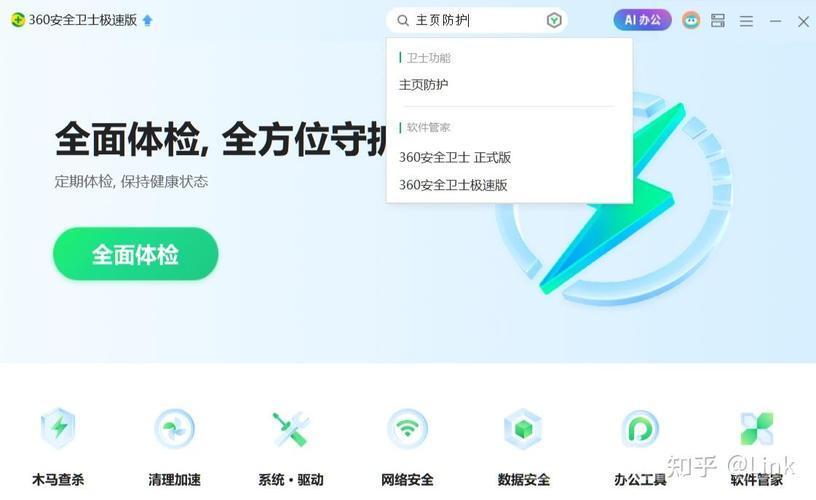Select 360安全卫士 正式版 suggestion
This screenshot has width=816, height=500.
coord(455,157)
